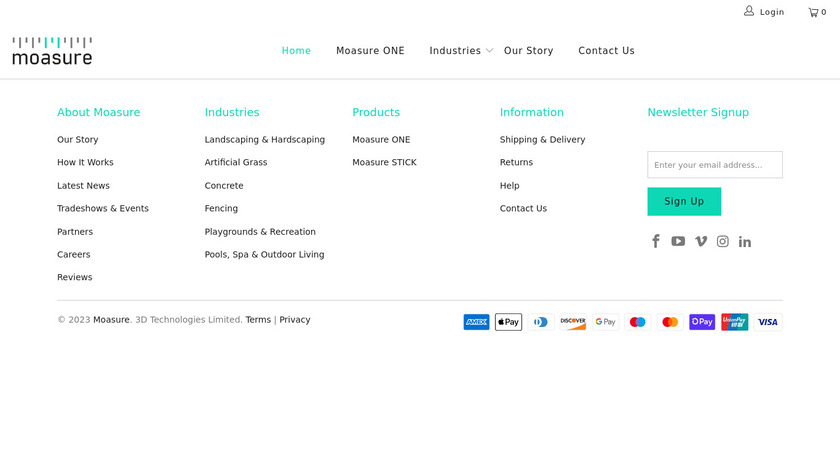Open the Latest News link

point(83,185)
